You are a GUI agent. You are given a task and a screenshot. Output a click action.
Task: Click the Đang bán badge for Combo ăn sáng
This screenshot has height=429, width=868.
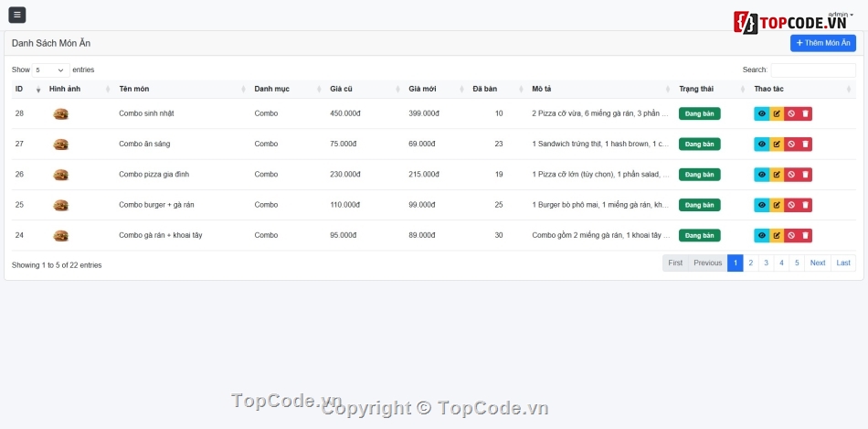700,145
